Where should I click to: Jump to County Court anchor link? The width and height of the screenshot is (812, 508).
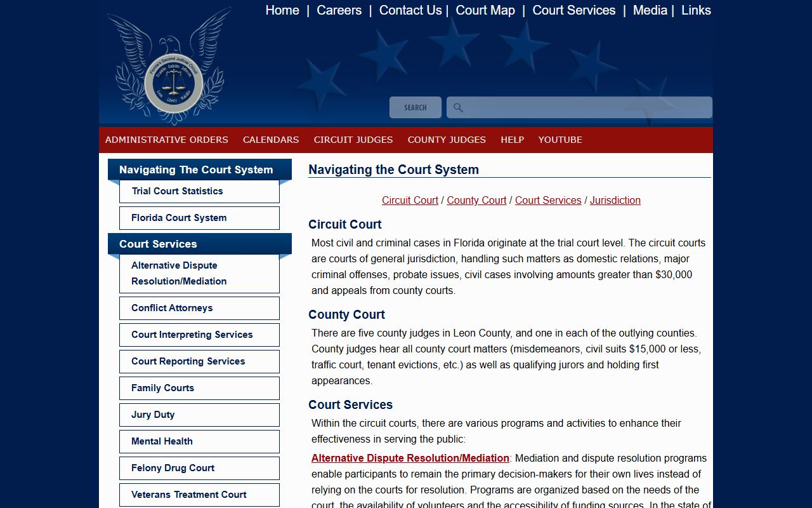tap(476, 200)
